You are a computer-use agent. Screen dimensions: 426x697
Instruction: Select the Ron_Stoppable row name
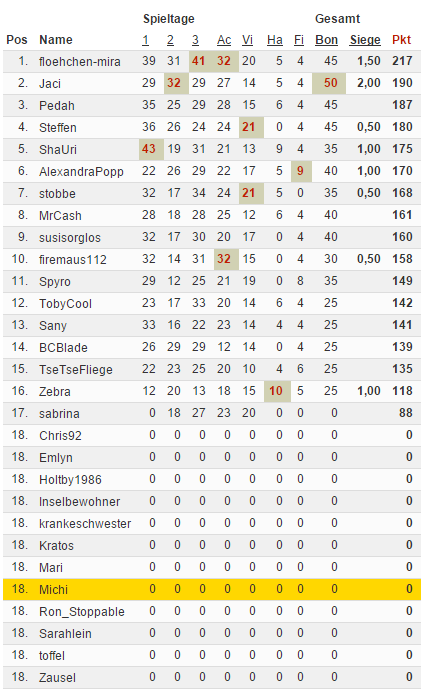pyautogui.click(x=82, y=612)
